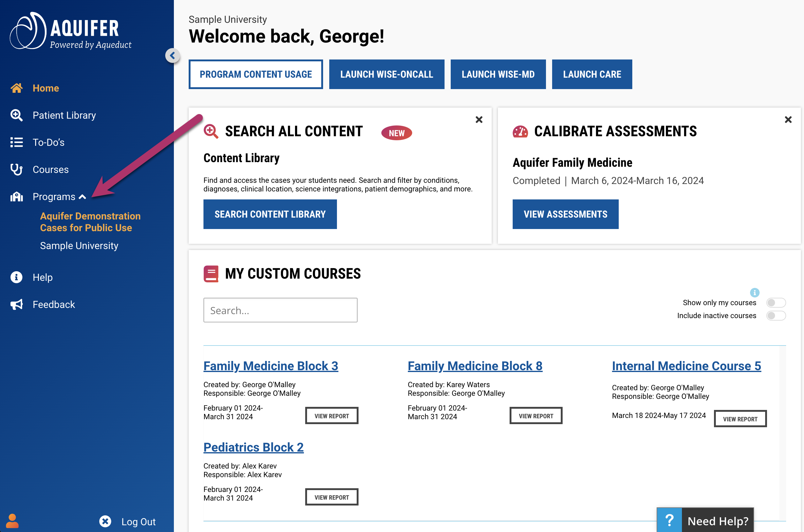Select Sample University under Programs
Image resolution: width=804 pixels, height=532 pixels.
point(79,245)
